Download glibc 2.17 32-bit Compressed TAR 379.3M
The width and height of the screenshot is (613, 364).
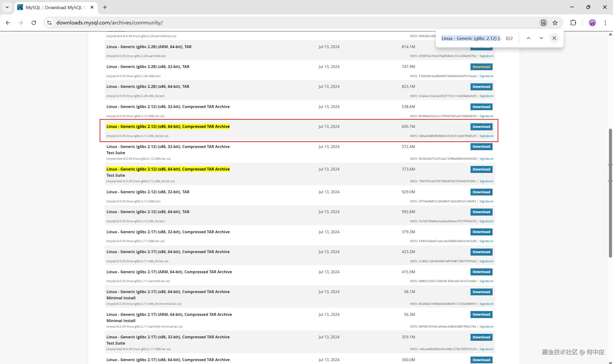[481, 232]
